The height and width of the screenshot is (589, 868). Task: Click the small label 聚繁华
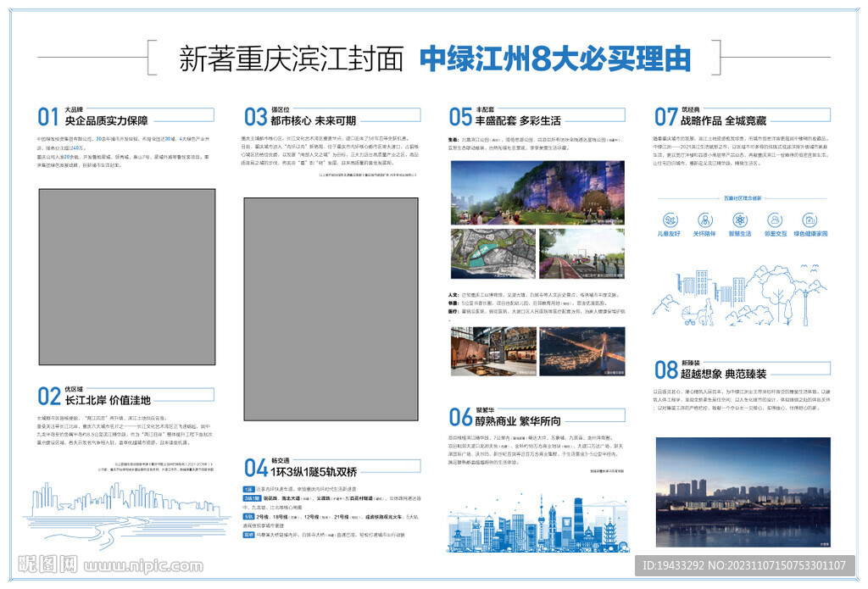point(484,410)
